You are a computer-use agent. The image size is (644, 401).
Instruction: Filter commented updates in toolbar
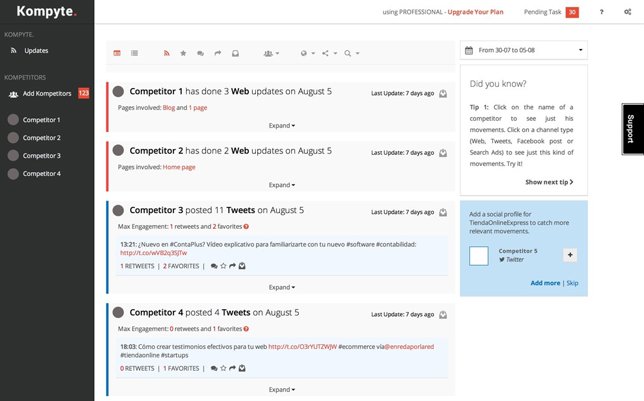point(200,53)
